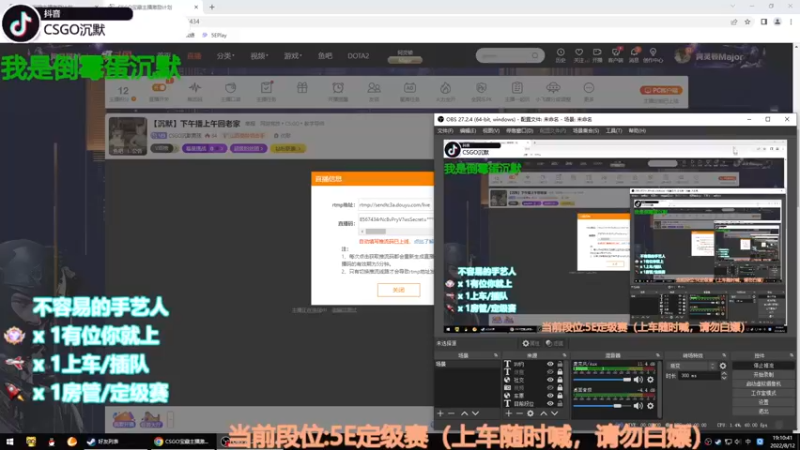This screenshot has width=800, height=450.
Task: Remove selected scene with minus button
Action: pos(451,413)
